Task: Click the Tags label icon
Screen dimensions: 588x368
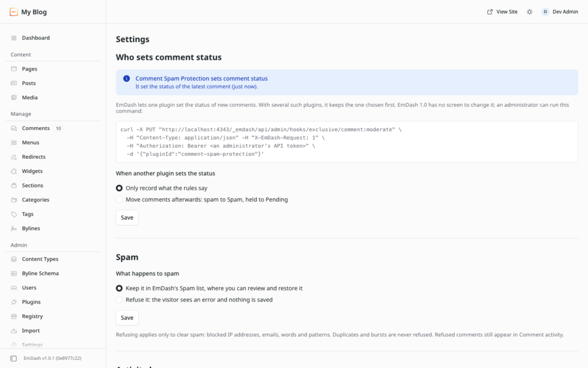Action: 14,214
